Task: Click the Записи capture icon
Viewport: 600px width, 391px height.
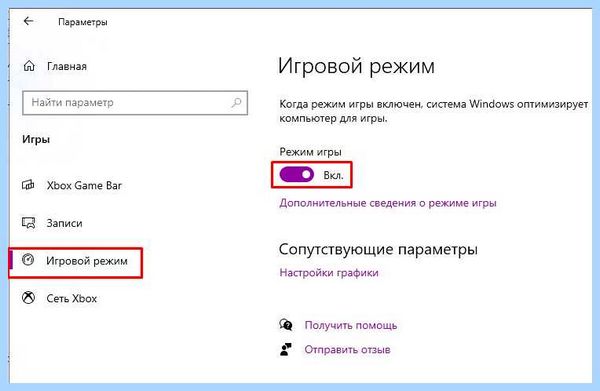Action: click(28, 223)
